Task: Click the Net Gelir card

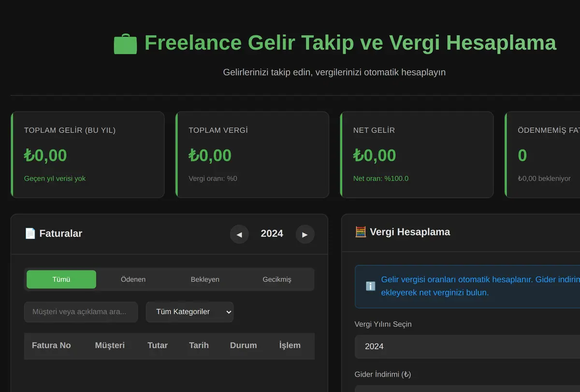Action: tap(417, 155)
